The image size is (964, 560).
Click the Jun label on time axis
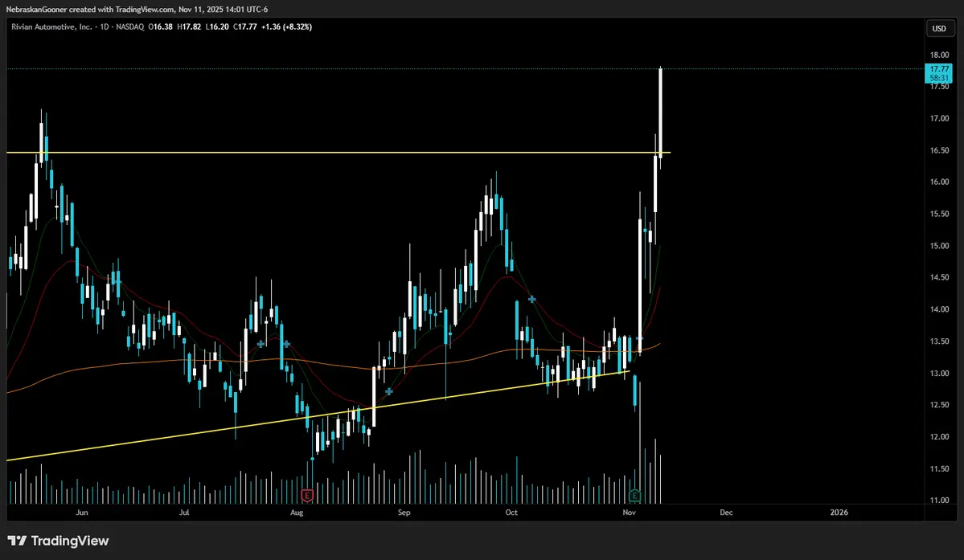82,513
